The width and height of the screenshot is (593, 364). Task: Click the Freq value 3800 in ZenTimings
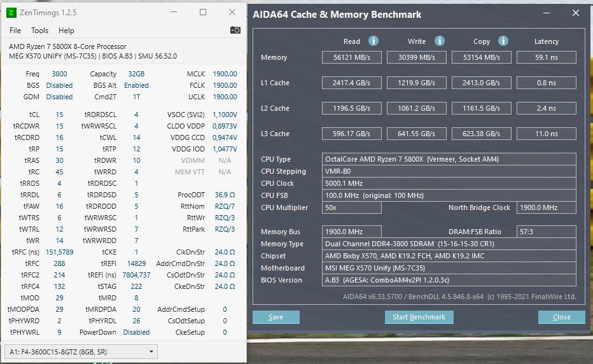(59, 74)
